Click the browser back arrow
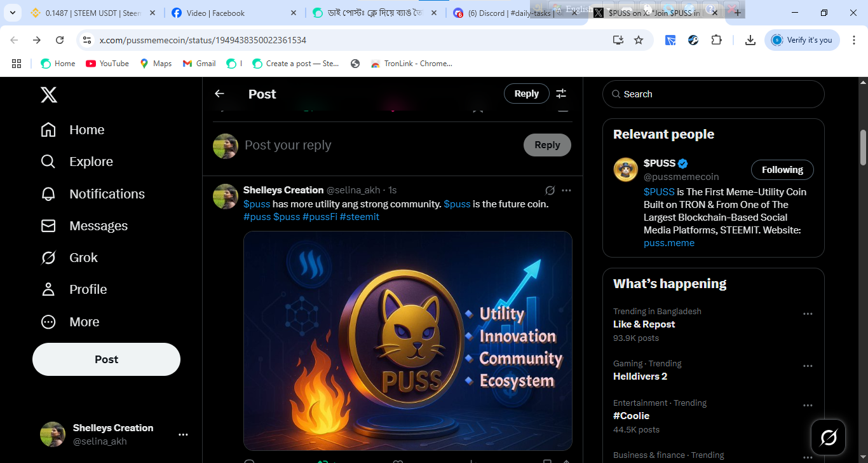This screenshot has height=463, width=868. click(14, 40)
